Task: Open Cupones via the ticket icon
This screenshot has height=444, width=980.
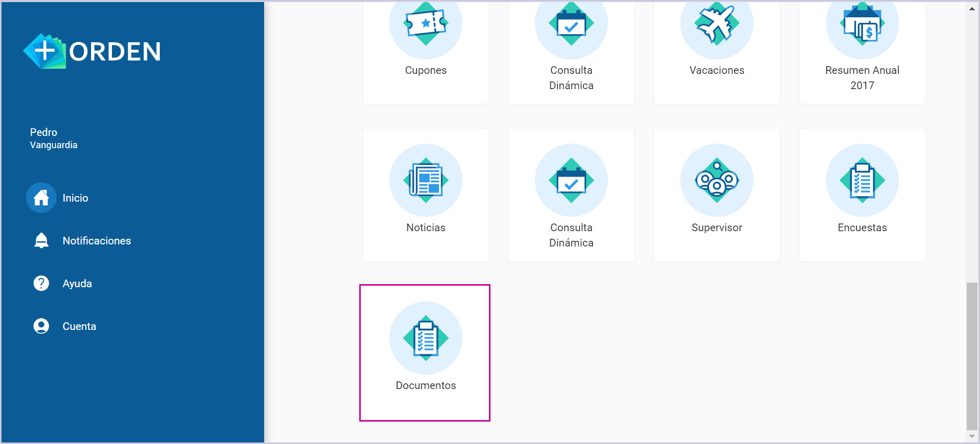Action: coord(425,24)
